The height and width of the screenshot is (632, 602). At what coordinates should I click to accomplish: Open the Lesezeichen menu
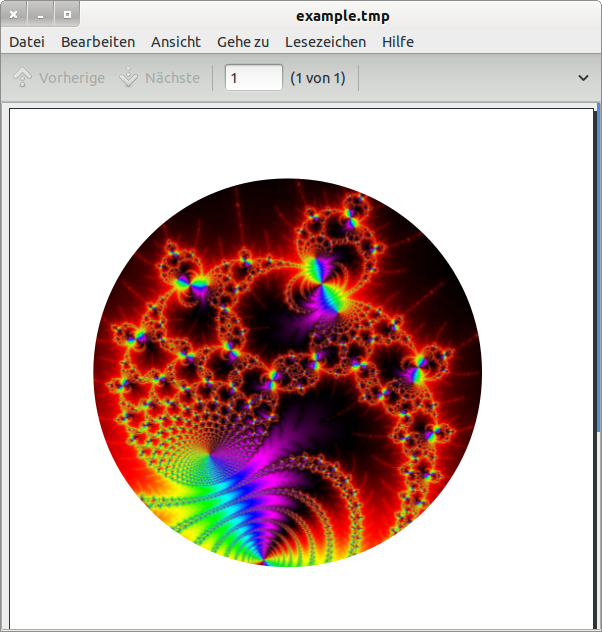click(x=325, y=42)
